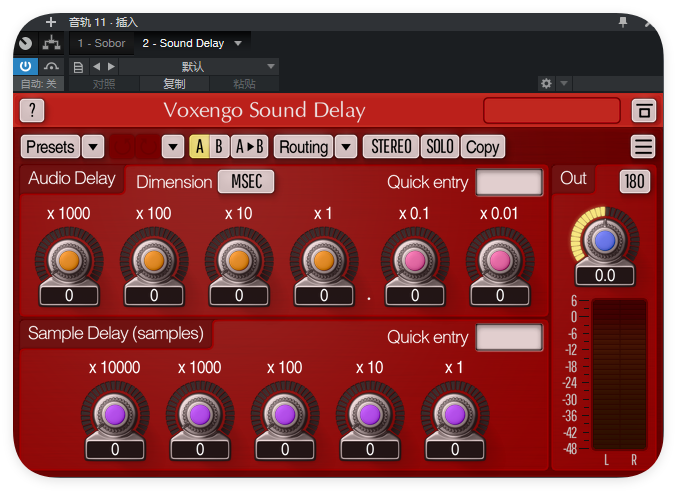Screen dimensions: 677x491
Task: Click the value box under Audio Delay x 1000
Action: point(69,295)
